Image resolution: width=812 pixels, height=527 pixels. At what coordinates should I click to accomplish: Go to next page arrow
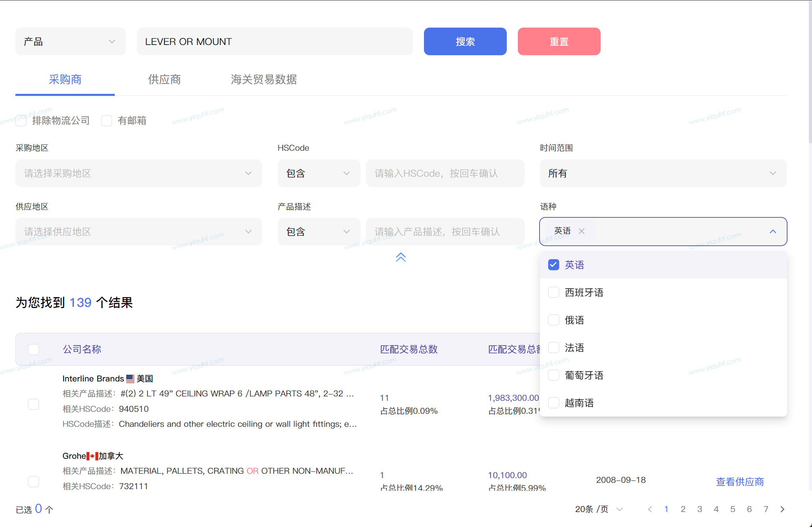(782, 509)
